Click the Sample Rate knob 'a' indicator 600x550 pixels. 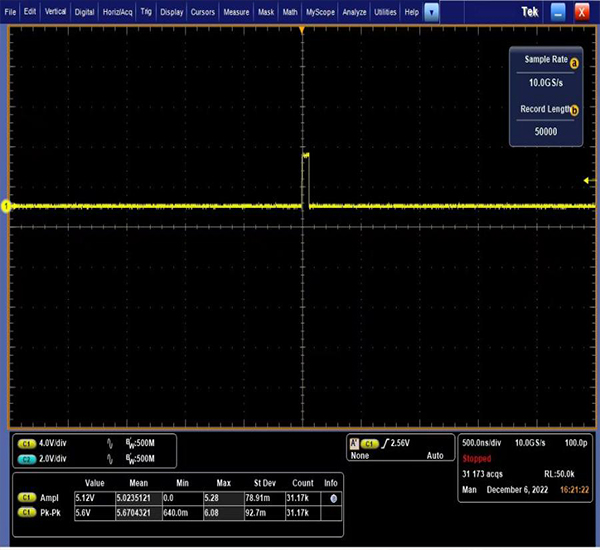point(574,61)
